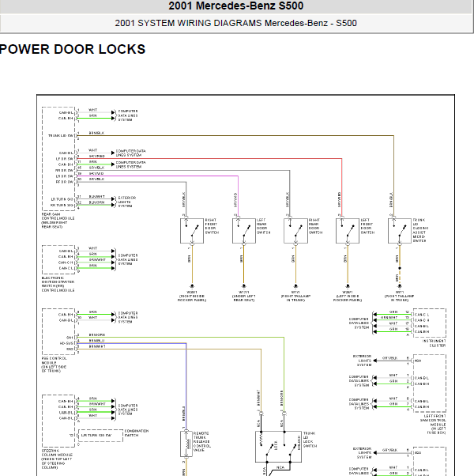The width and height of the screenshot is (474, 476).
Task: Click the Right Rear Door Switch symbol
Action: [295, 231]
